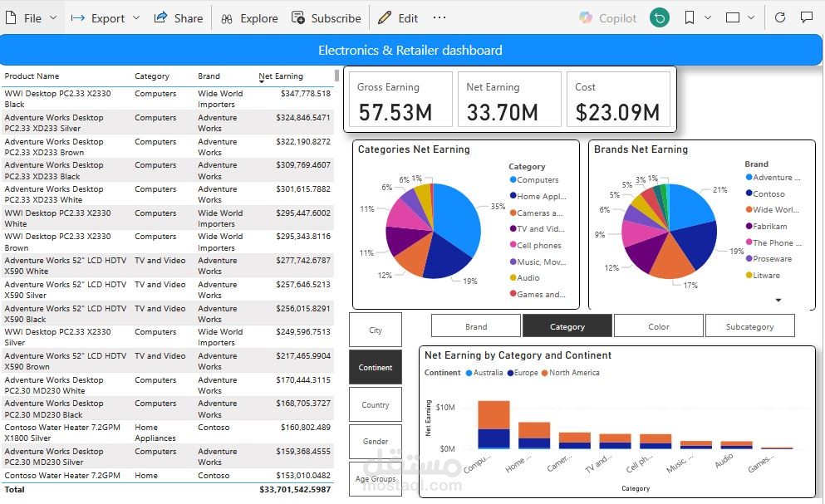Click the Net Earning sort arrow

pos(262,82)
